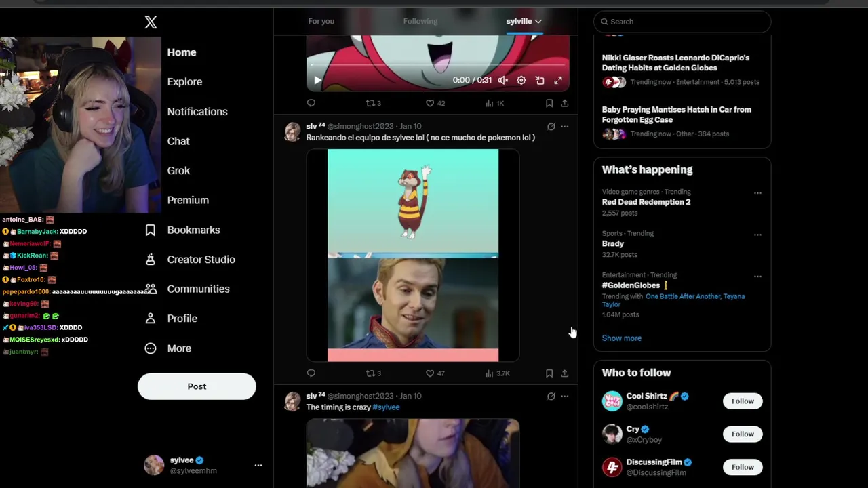Image resolution: width=868 pixels, height=488 pixels.
Task: Open more options on Rankeando post
Action: (x=564, y=127)
